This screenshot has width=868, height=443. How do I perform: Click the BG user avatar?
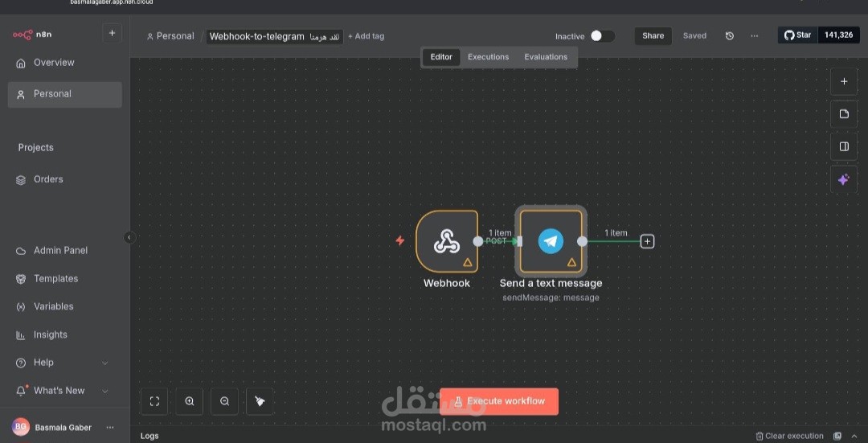tap(20, 426)
